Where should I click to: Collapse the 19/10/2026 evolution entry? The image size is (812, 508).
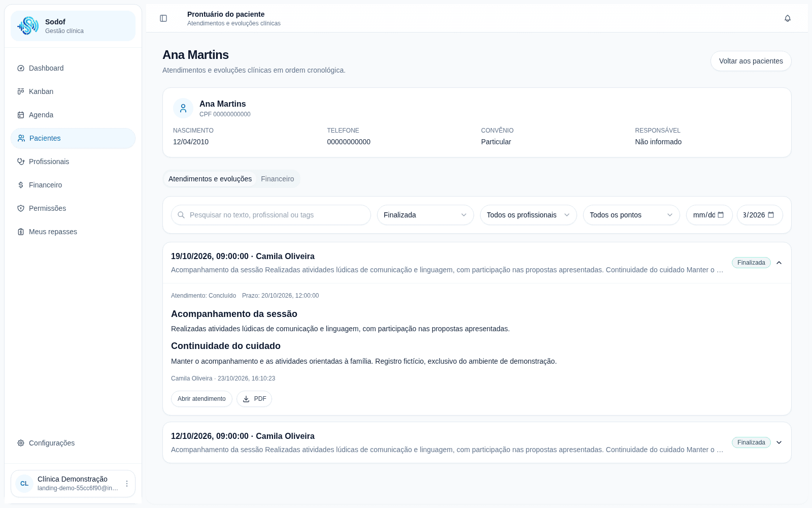click(779, 263)
